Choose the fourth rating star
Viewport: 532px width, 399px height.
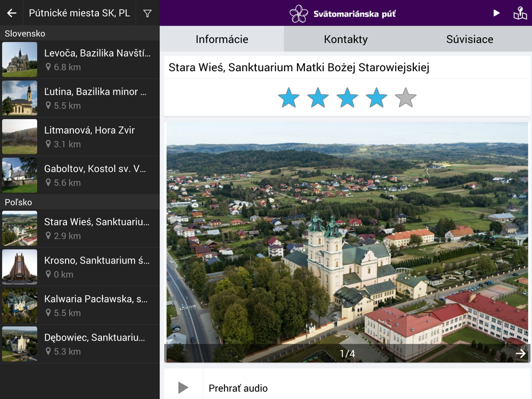click(377, 98)
